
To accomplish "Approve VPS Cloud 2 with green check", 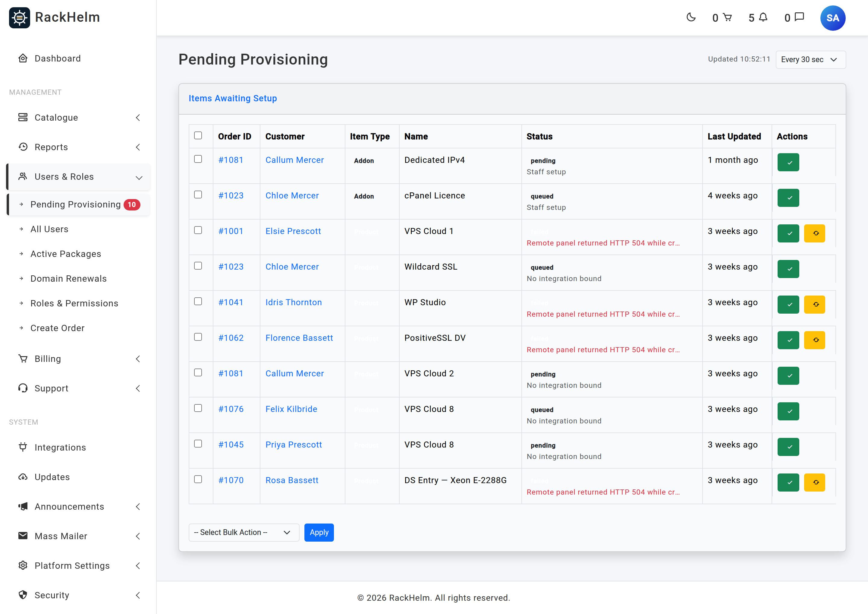I will coord(788,376).
